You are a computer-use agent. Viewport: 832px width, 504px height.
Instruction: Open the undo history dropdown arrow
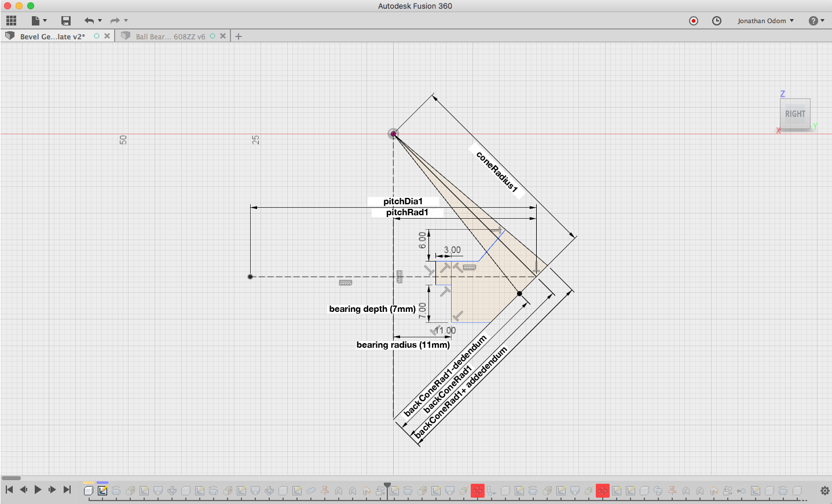(100, 21)
